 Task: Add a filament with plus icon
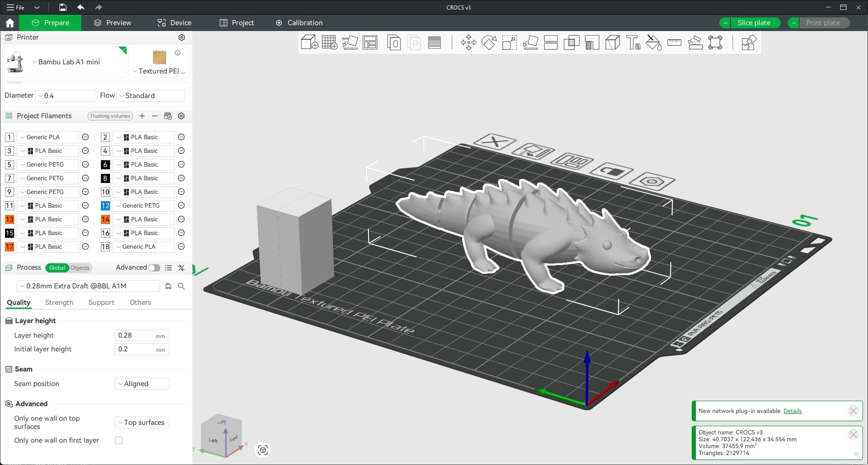pyautogui.click(x=142, y=116)
